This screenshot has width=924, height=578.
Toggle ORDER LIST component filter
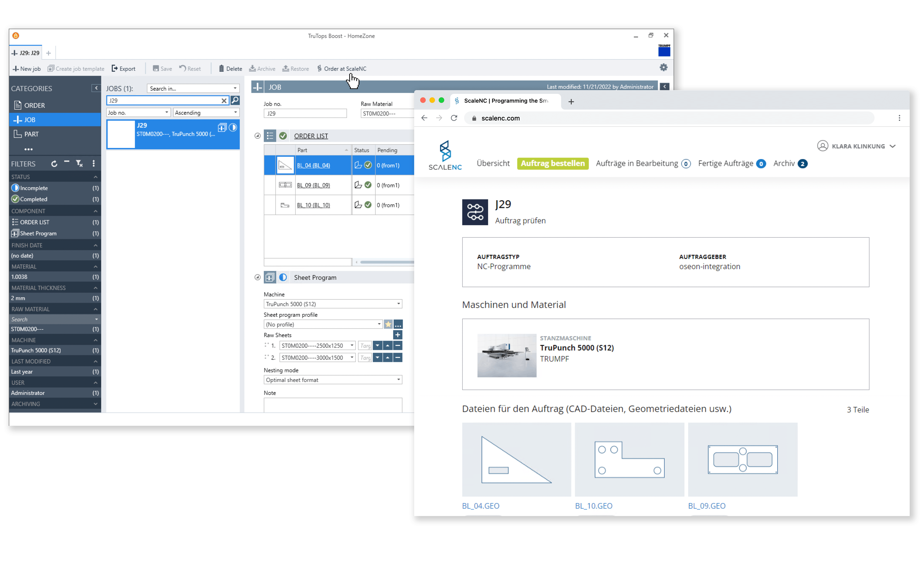point(55,222)
